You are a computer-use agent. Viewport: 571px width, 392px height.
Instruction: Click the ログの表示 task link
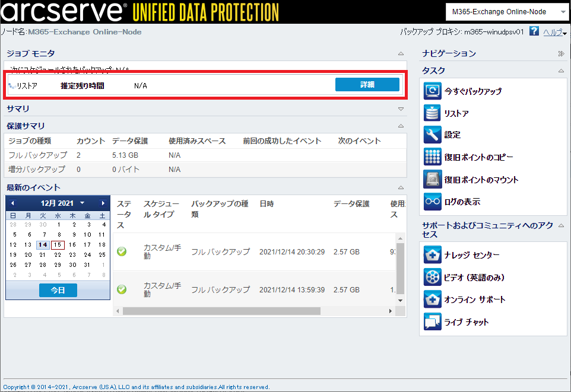tap(462, 202)
